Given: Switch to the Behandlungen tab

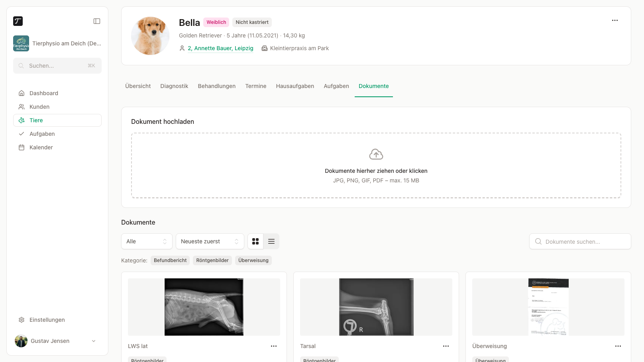Looking at the screenshot, I should pyautogui.click(x=217, y=86).
